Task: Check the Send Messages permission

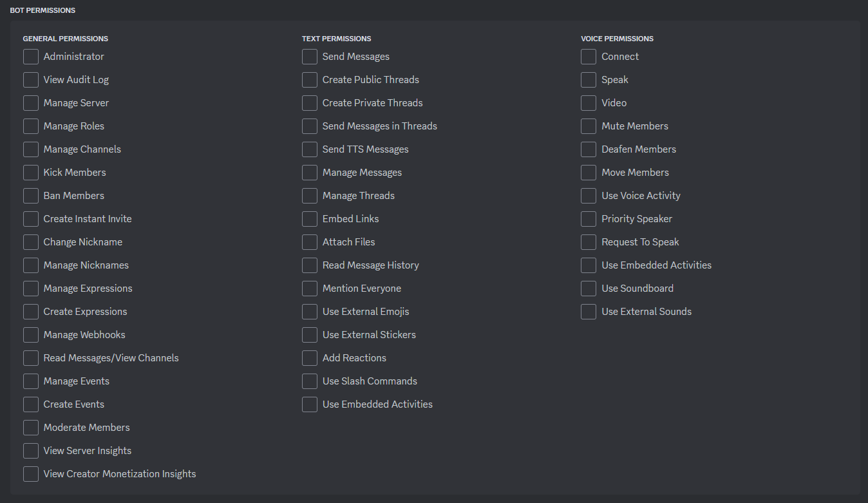Action: 309,57
